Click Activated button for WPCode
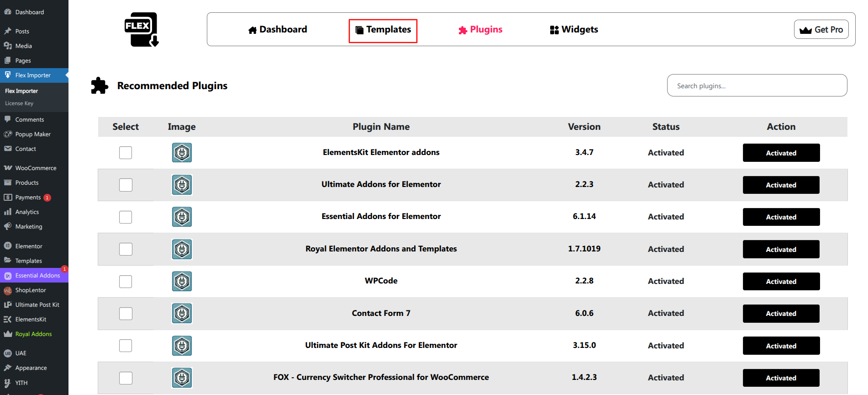 pos(781,281)
